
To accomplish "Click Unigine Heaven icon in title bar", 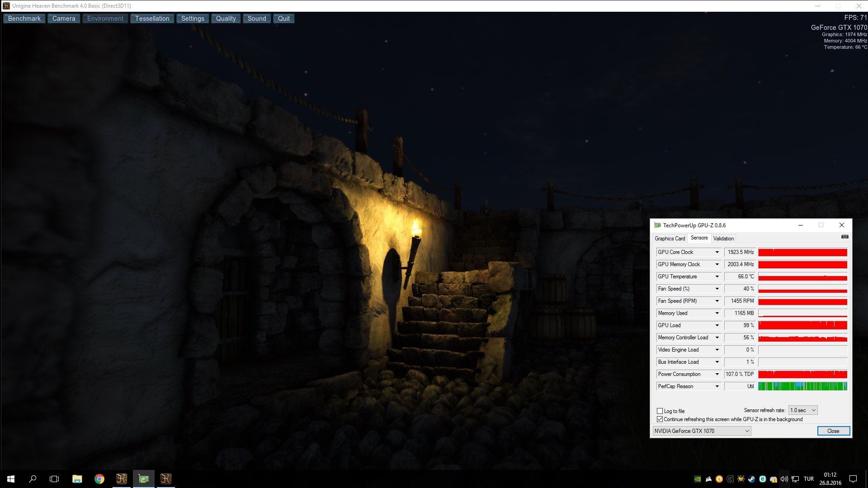I will [x=6, y=6].
